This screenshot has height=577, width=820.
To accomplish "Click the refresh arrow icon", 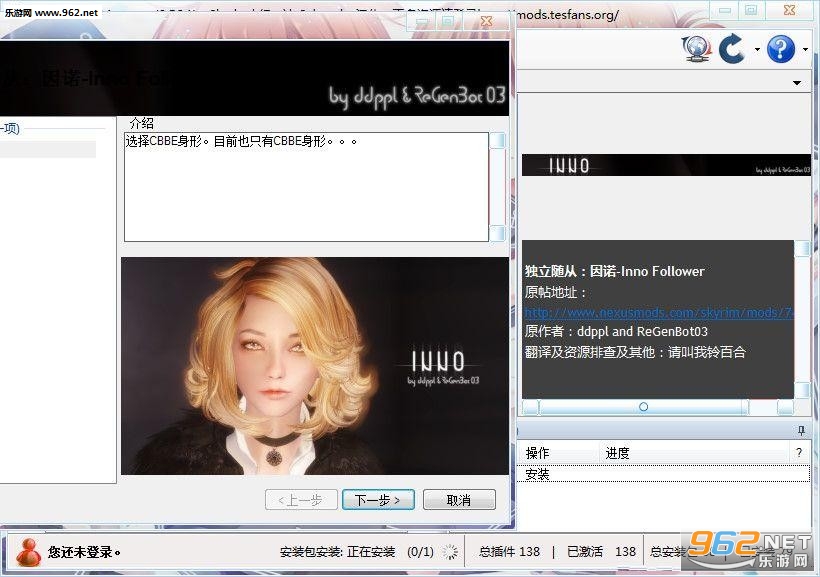I will pos(732,49).
